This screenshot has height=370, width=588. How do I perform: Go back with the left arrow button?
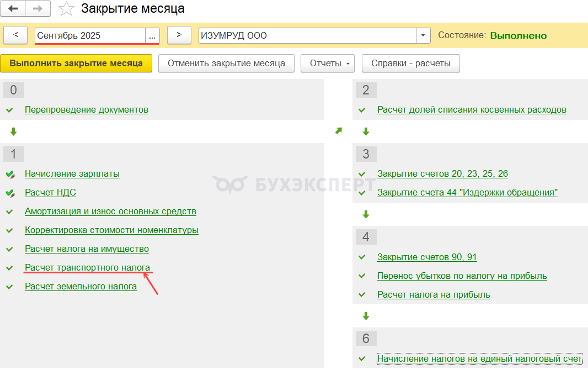(x=13, y=9)
